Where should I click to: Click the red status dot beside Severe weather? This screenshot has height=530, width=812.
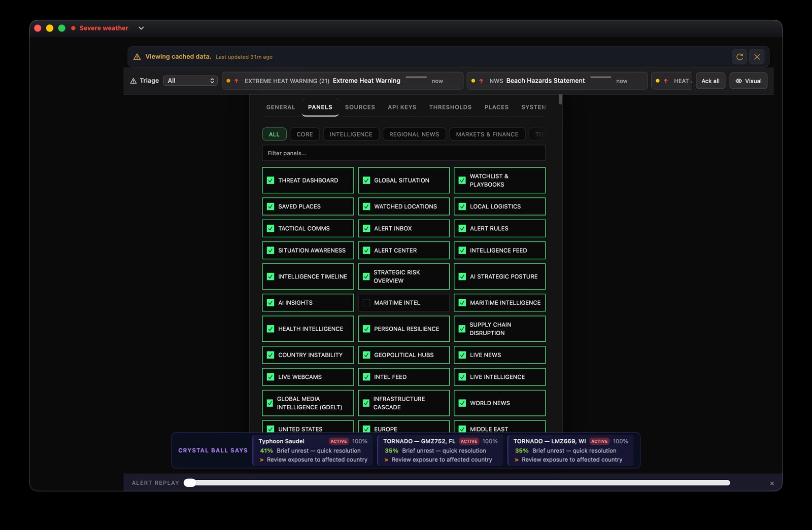(x=74, y=28)
